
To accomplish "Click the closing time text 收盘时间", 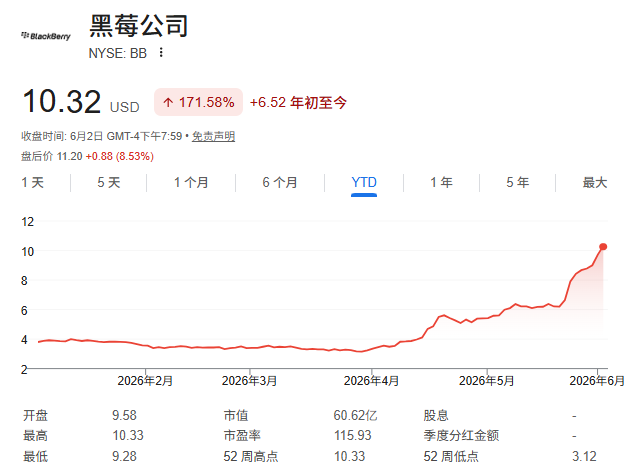I will [x=42, y=137].
